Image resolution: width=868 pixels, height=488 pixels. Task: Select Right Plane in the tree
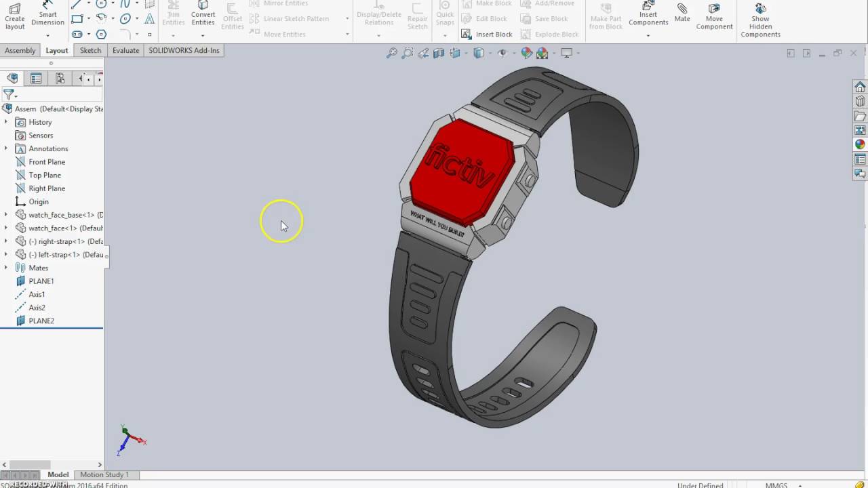(x=47, y=188)
